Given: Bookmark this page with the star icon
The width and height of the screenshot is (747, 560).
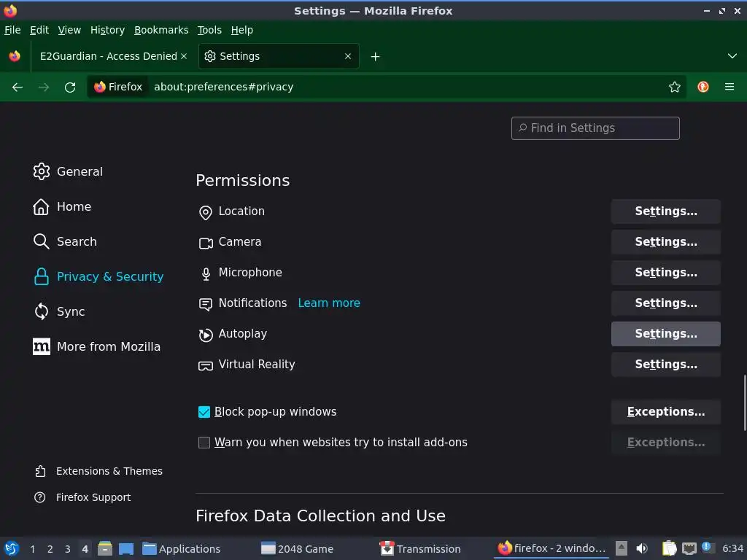Looking at the screenshot, I should click(x=675, y=87).
